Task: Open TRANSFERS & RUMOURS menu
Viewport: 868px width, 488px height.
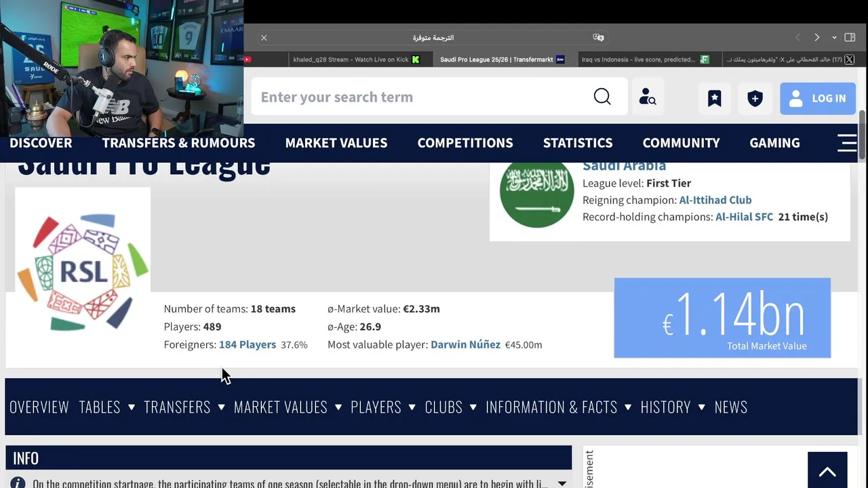Action: (x=178, y=143)
